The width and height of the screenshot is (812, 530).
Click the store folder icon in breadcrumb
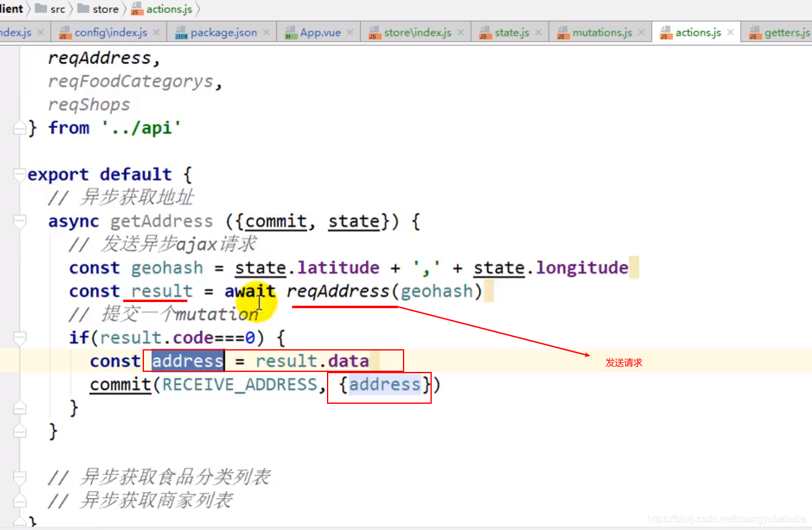click(83, 9)
